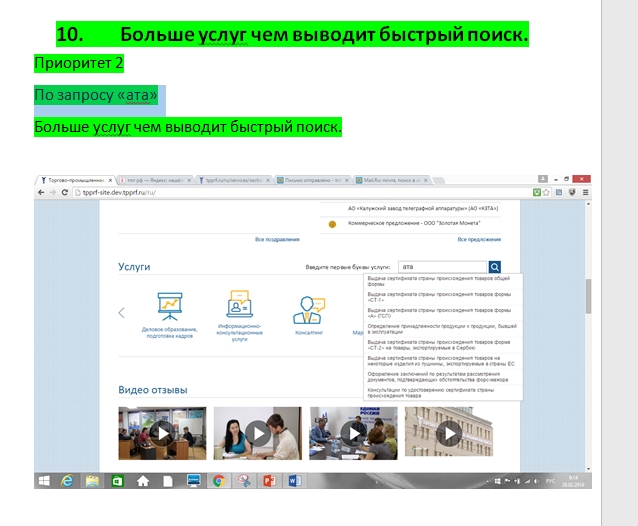Open the Windows Start button
The width and height of the screenshot is (638, 526).
point(44,481)
